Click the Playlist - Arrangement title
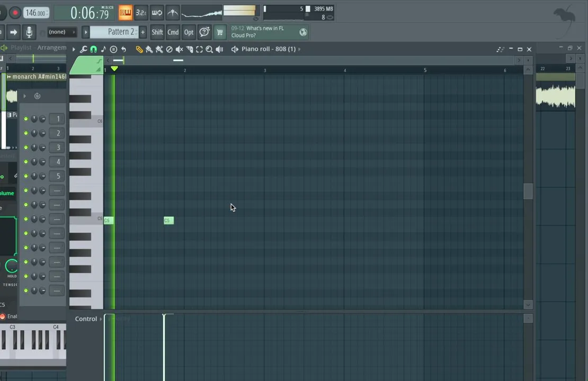This screenshot has width=588, height=381. click(39, 48)
